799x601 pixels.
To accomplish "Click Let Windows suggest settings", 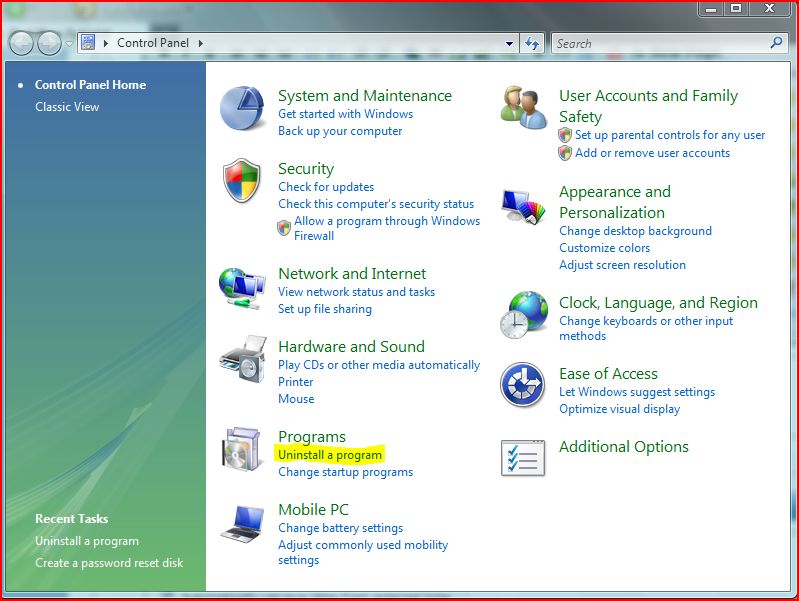I will click(637, 392).
